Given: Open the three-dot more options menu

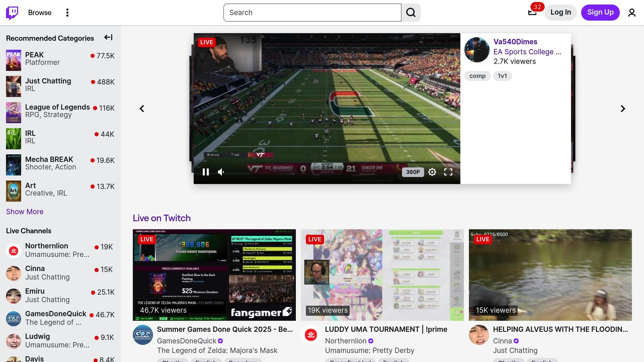Looking at the screenshot, I should click(67, 13).
